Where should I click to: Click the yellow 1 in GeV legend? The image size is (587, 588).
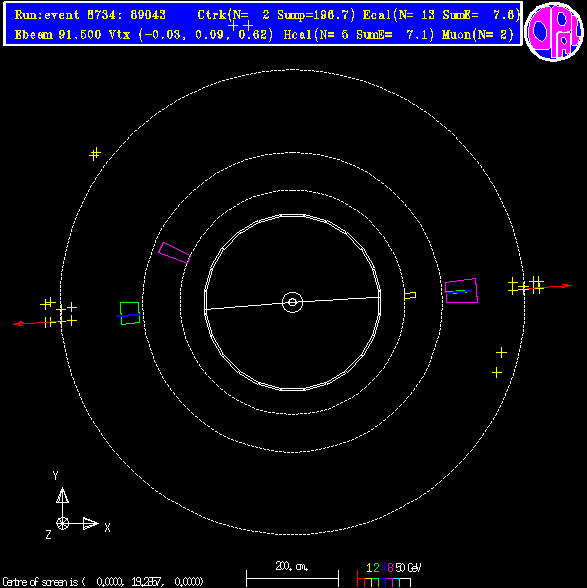coord(369,568)
